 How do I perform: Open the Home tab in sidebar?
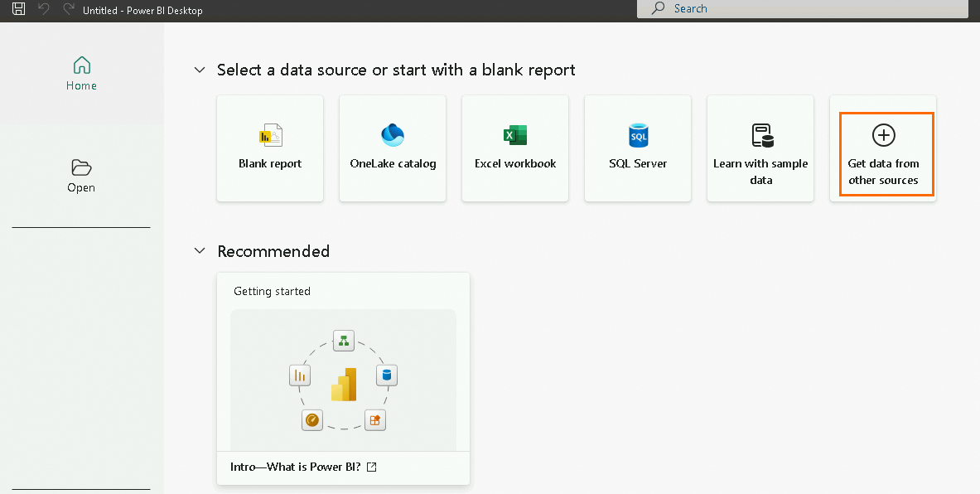[x=81, y=73]
